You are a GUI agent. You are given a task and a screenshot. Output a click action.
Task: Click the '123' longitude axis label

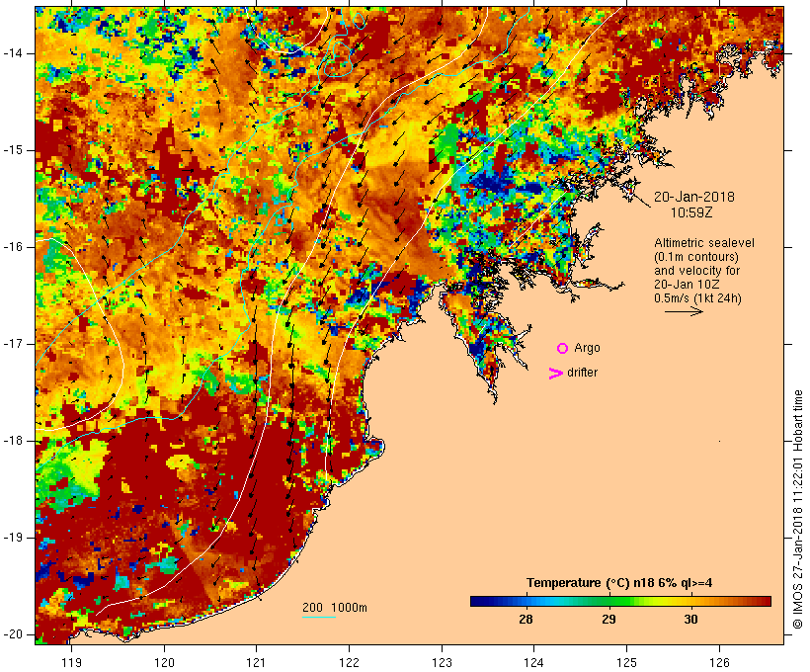(442, 663)
